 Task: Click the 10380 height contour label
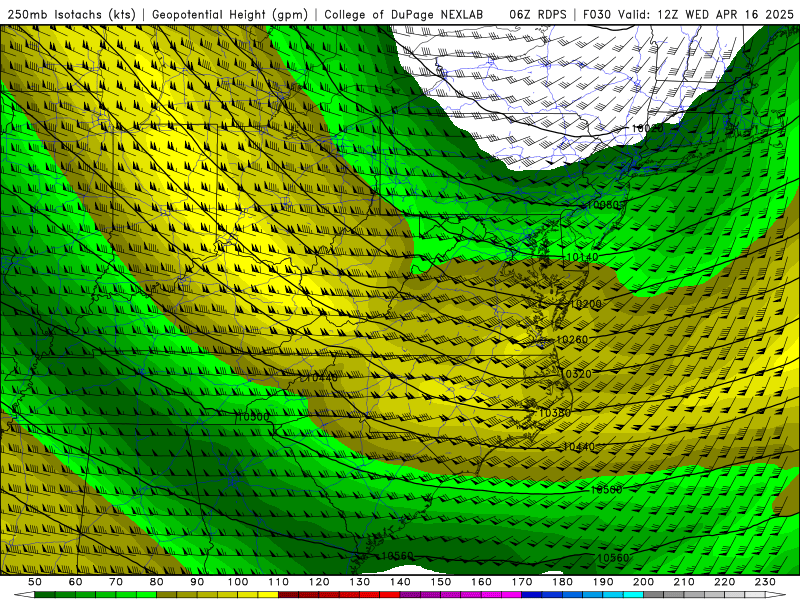(x=555, y=413)
